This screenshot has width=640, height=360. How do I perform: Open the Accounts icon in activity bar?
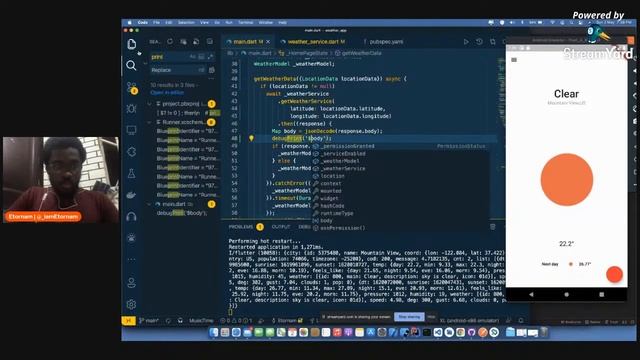[131, 282]
